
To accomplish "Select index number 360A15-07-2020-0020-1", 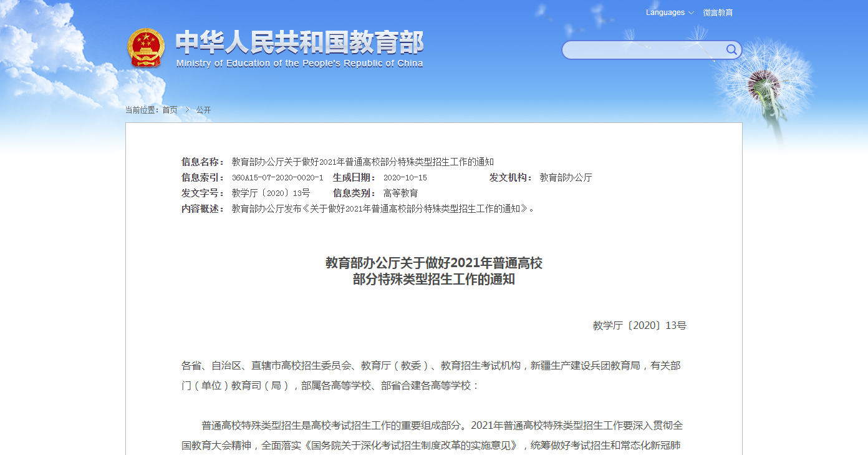I will (x=277, y=178).
